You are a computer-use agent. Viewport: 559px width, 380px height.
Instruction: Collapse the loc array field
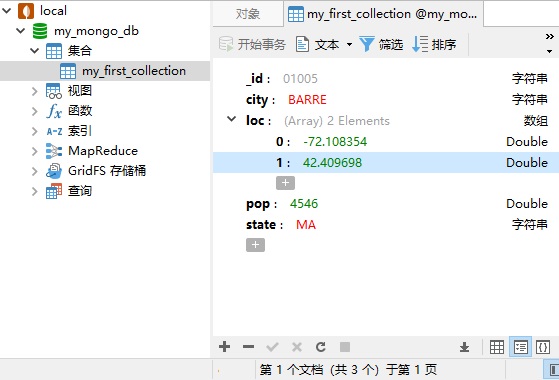(232, 119)
